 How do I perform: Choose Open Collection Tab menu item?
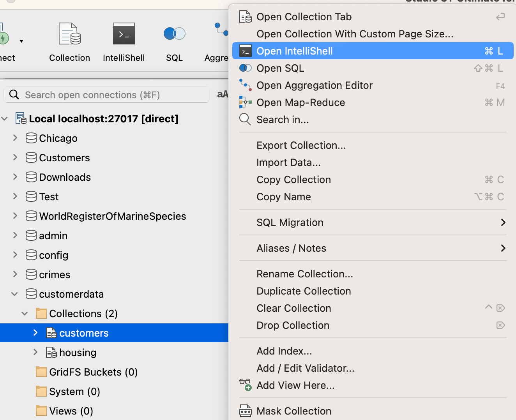point(304,17)
